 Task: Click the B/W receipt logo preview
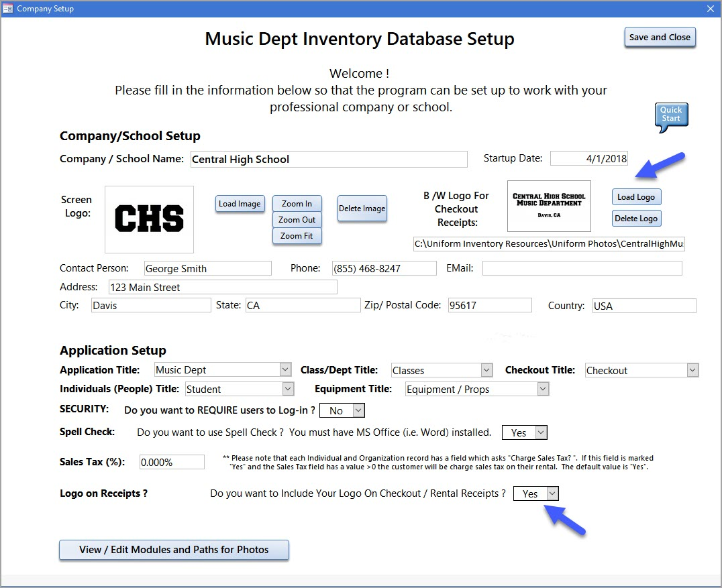549,206
